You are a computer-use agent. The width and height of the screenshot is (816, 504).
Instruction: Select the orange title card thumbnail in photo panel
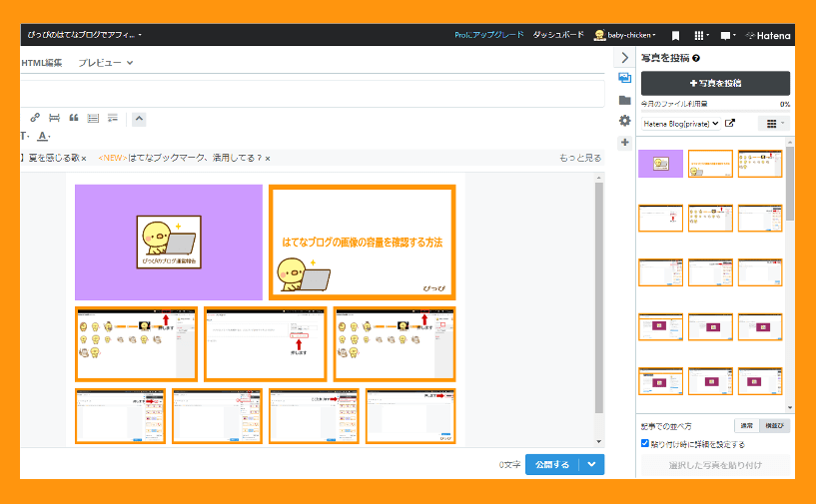coord(710,164)
